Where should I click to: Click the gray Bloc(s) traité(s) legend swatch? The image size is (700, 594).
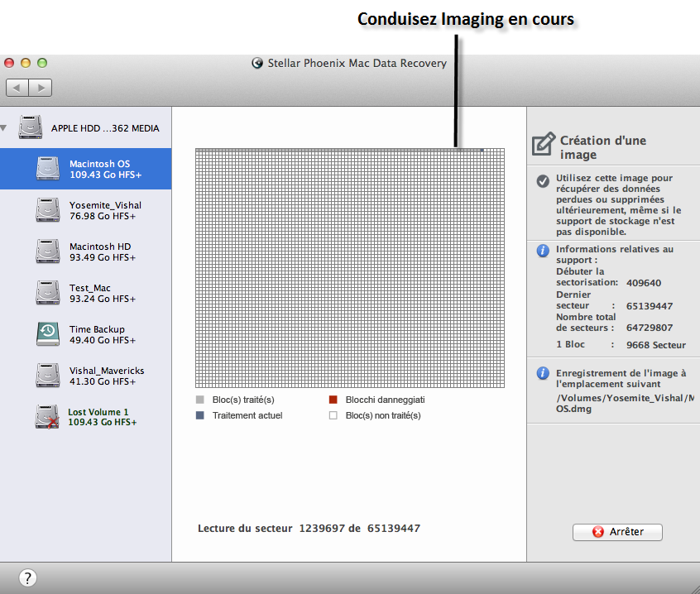pyautogui.click(x=200, y=400)
